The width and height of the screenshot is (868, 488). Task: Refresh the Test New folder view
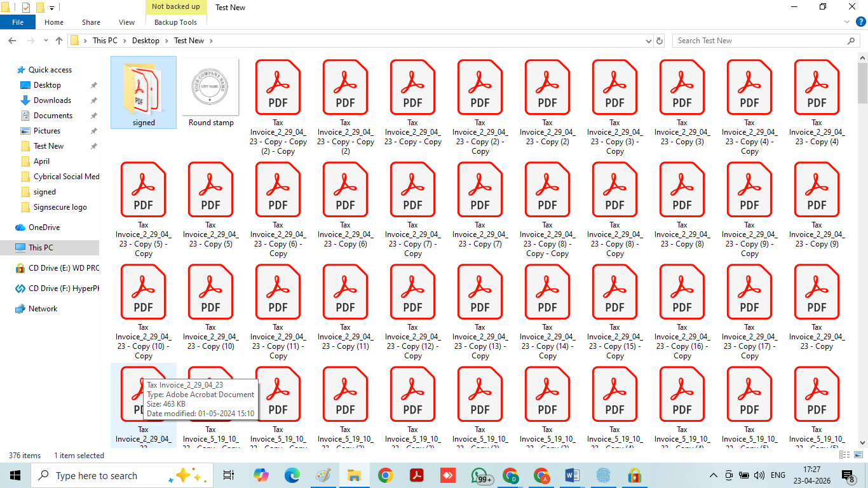pyautogui.click(x=660, y=41)
